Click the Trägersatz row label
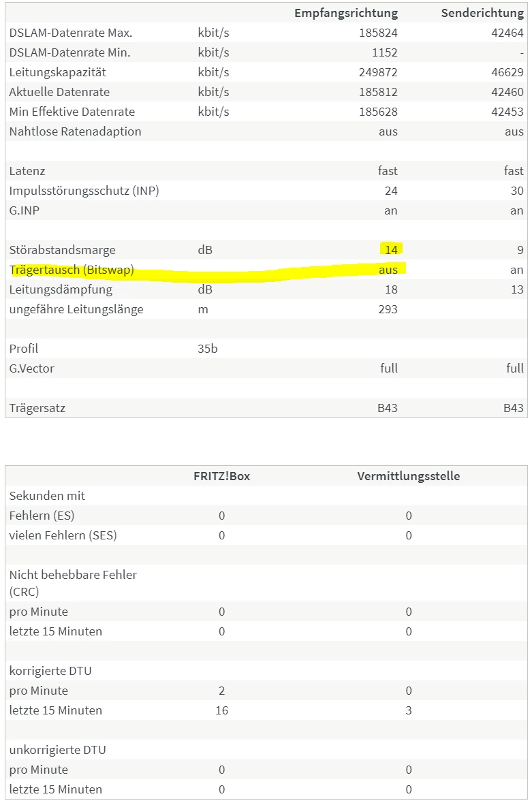Viewport: 532px width, 803px height. [37, 408]
